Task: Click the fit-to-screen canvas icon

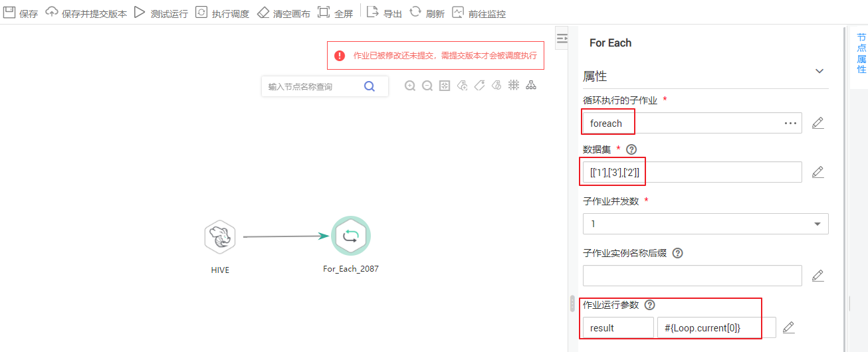Action: 445,86
